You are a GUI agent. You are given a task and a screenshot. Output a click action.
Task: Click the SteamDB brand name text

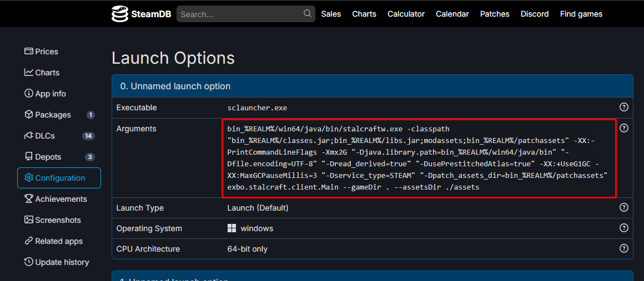pyautogui.click(x=150, y=14)
